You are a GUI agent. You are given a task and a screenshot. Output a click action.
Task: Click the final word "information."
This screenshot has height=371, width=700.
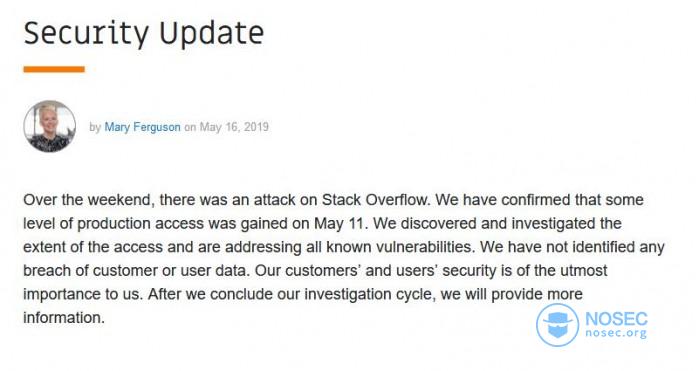click(64, 318)
